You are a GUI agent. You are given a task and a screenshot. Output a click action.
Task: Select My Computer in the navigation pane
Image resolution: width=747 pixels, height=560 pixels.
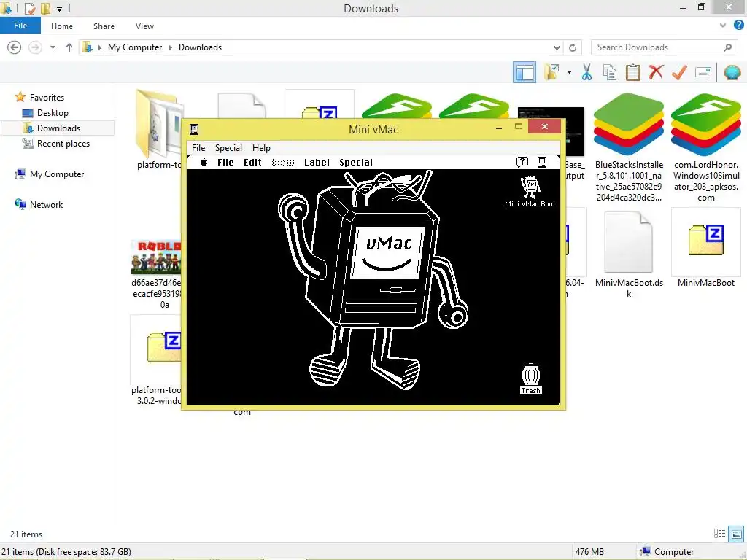tap(57, 174)
